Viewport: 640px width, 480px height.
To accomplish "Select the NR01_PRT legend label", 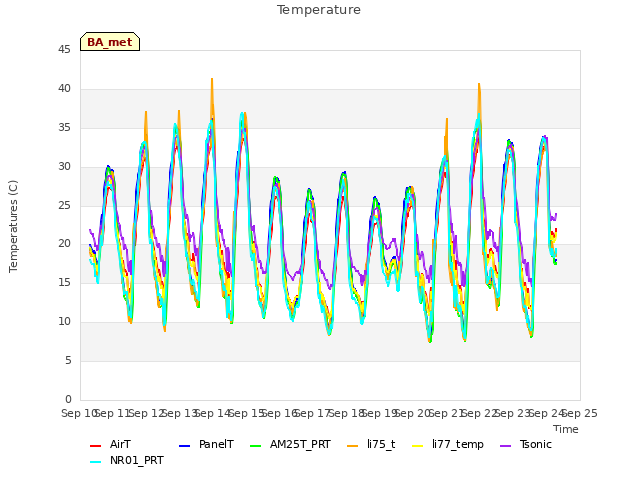I will click(x=137, y=460).
